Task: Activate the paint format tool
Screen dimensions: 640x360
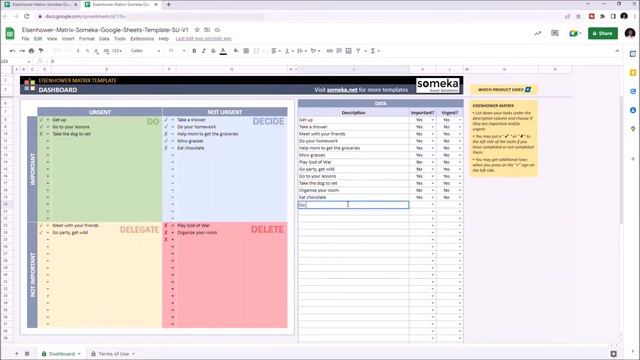Action: [41, 51]
